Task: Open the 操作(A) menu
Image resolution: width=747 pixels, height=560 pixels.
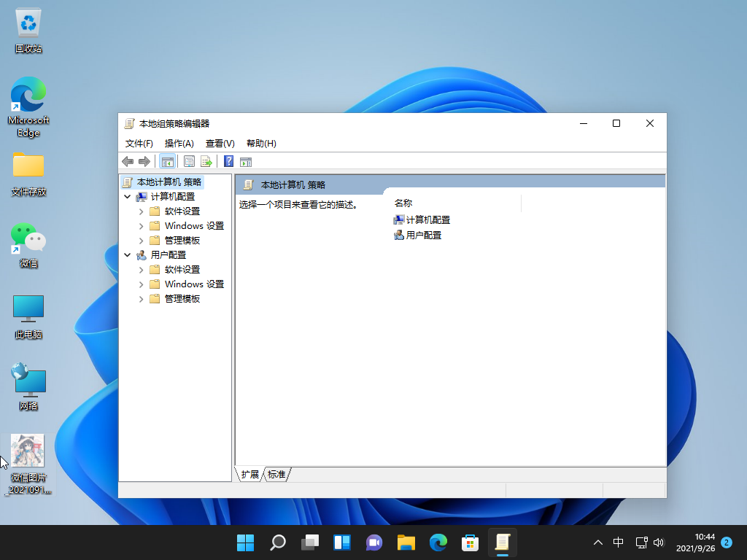Action: coord(178,143)
